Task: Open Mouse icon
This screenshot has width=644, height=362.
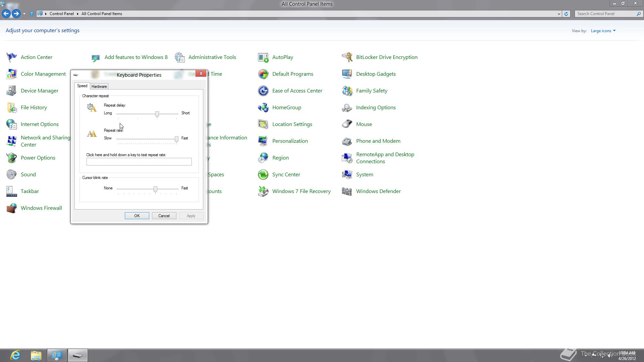Action: click(347, 124)
